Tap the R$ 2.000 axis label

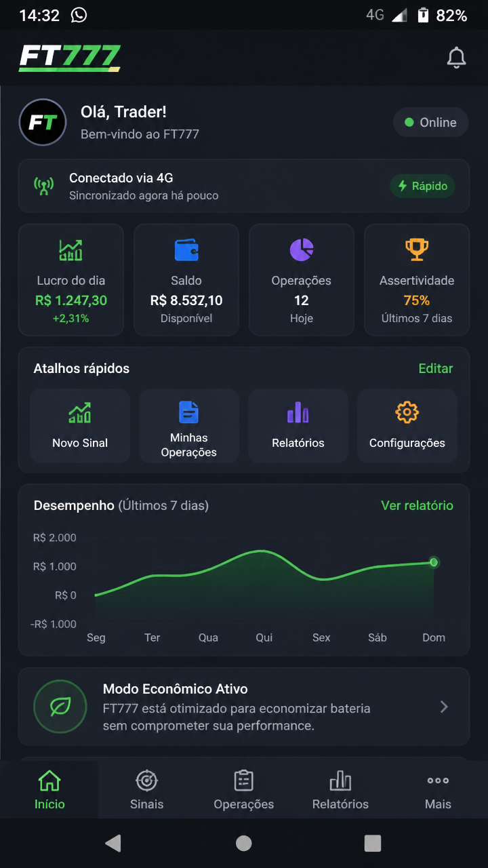click(x=55, y=538)
